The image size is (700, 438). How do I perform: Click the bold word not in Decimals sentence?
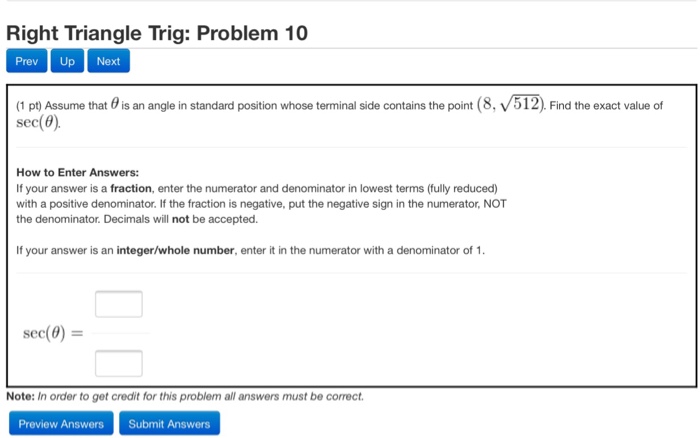(180, 219)
